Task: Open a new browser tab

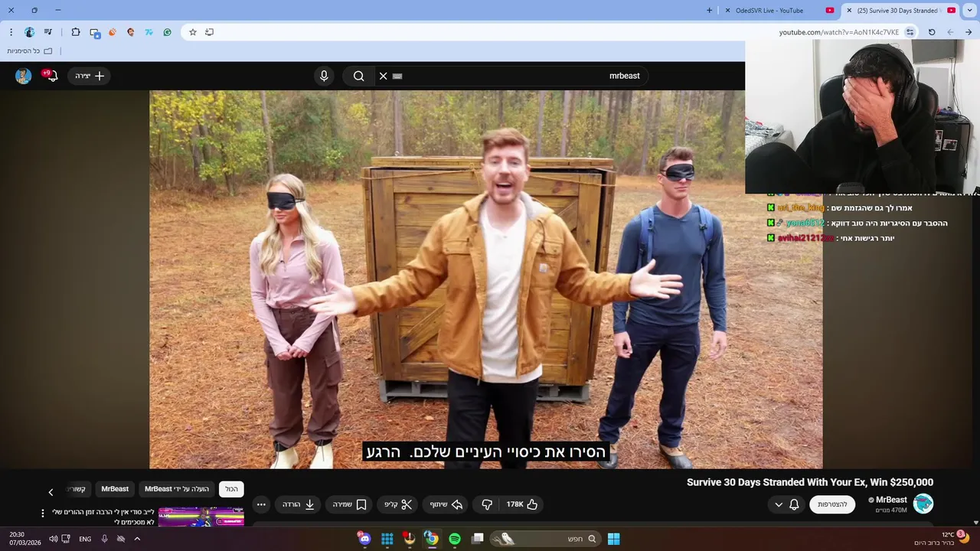Action: coord(709,10)
